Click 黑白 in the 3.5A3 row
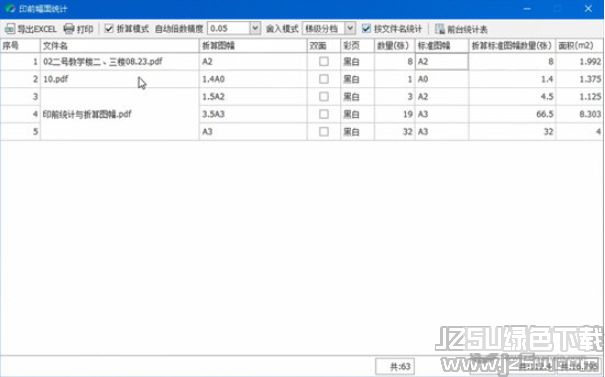This screenshot has height=377, width=605. (357, 114)
